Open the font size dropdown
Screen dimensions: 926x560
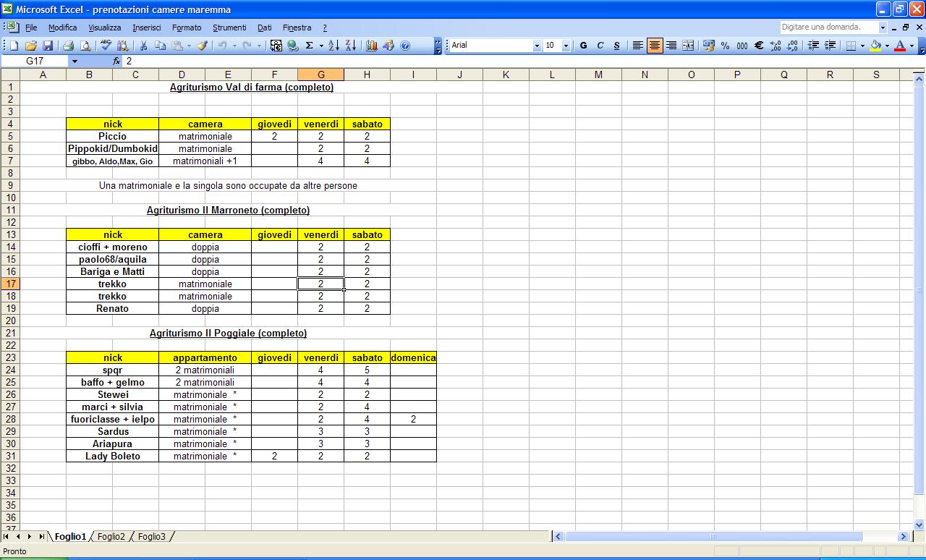(x=566, y=46)
